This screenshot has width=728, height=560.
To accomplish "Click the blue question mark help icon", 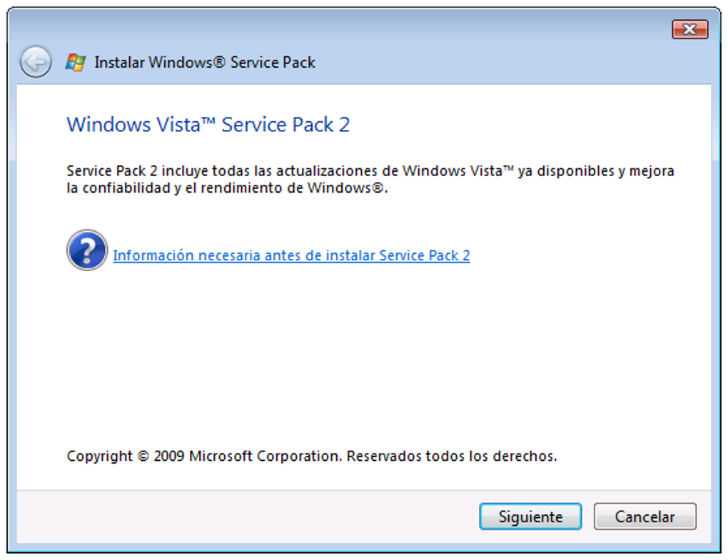I will (87, 250).
